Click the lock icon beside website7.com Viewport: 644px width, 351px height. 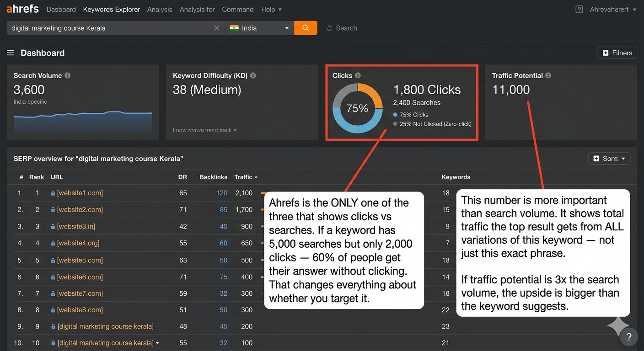53,294
